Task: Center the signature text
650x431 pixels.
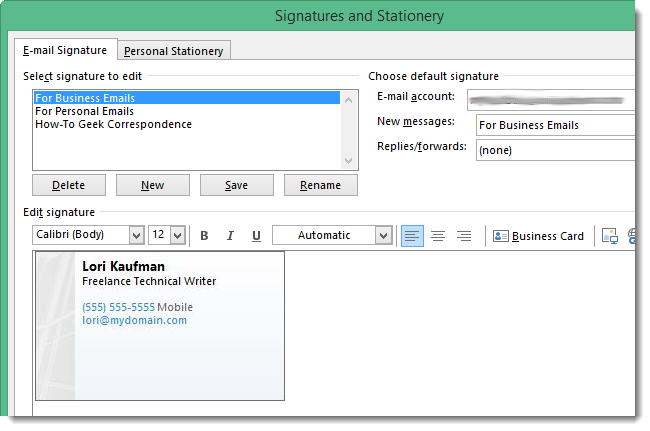Action: (x=438, y=236)
